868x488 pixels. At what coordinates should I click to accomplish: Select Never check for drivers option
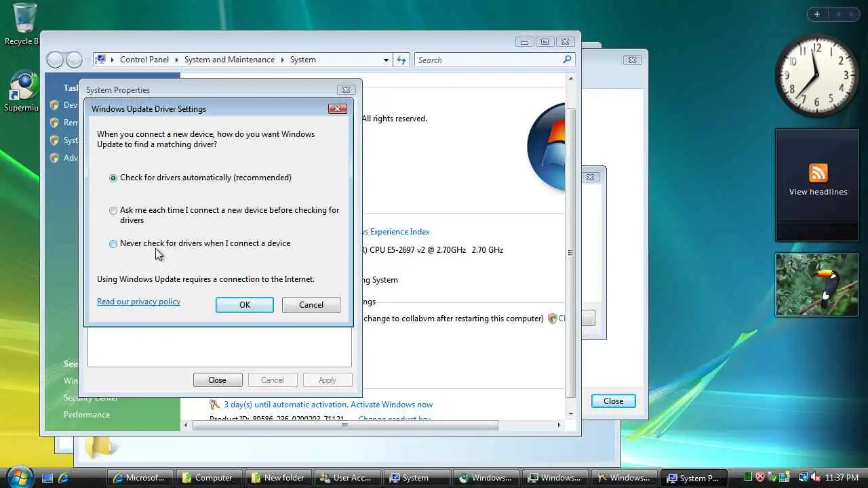pos(199,243)
